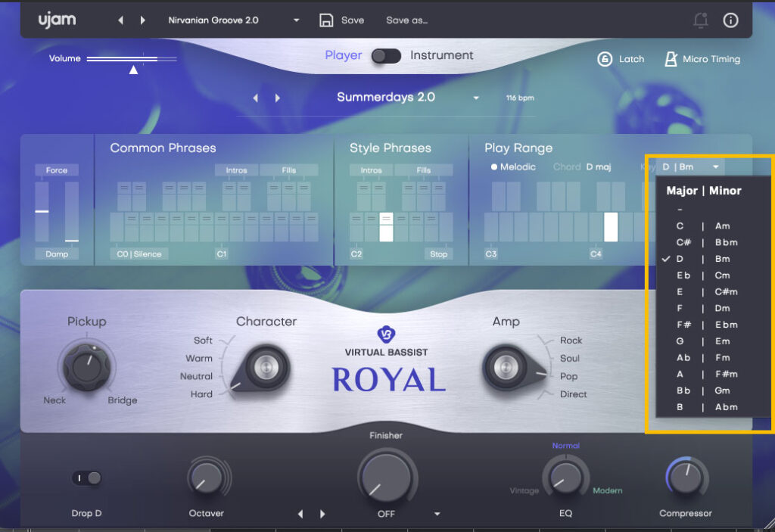Open the Nirvanian Groove 2.0 preset dropdown
This screenshot has height=532, width=775.
tap(296, 20)
